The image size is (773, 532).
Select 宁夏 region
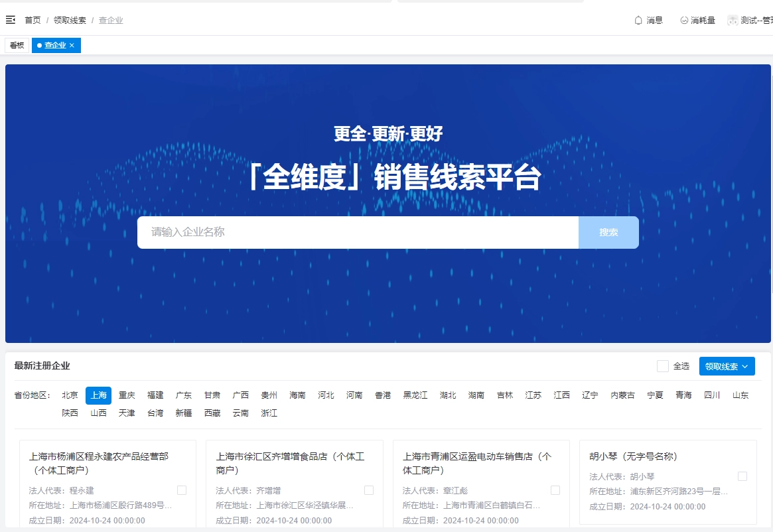coord(655,395)
